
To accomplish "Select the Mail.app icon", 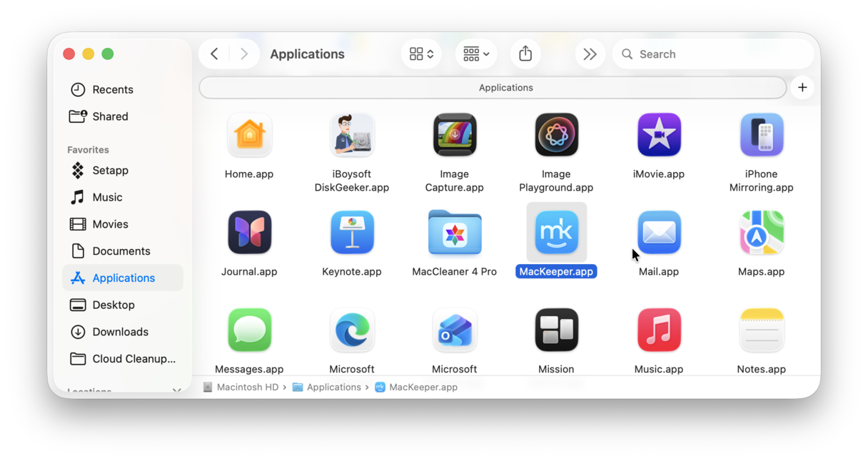I will [x=659, y=233].
